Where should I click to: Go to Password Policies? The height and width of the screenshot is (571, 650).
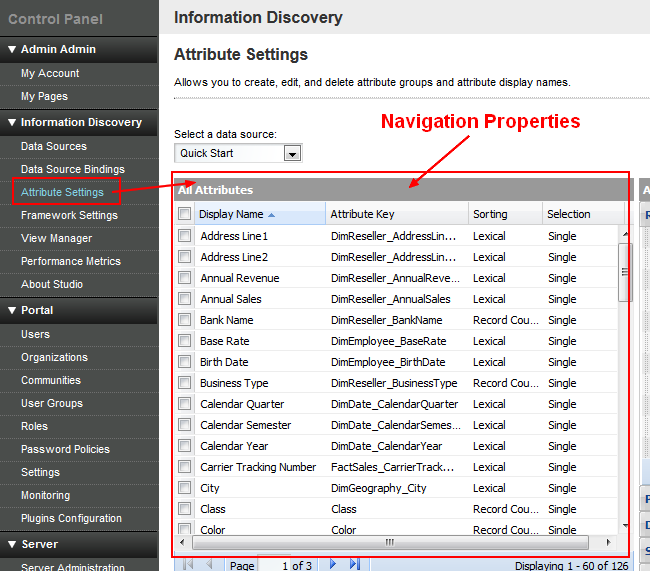[65, 449]
